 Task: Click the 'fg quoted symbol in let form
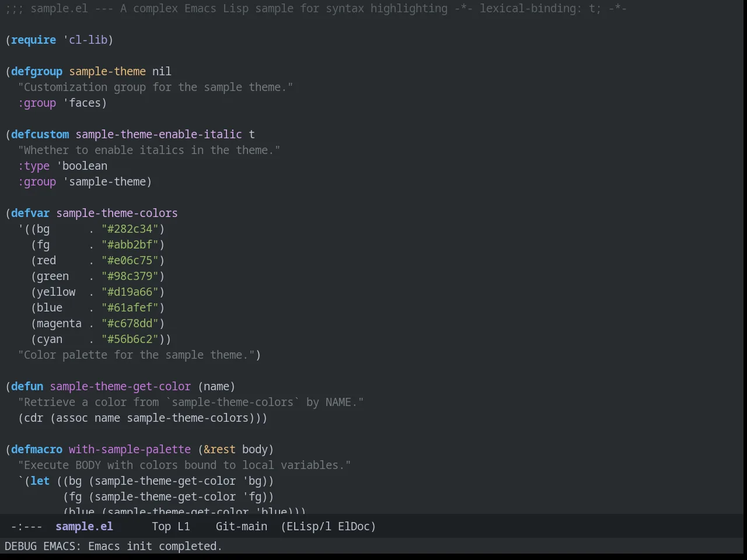click(x=252, y=496)
